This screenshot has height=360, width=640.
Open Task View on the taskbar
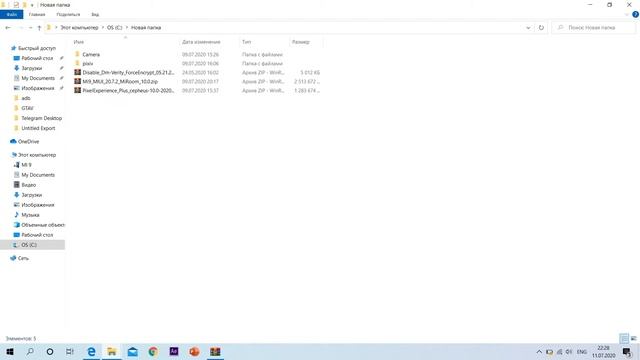pyautogui.click(x=70, y=351)
